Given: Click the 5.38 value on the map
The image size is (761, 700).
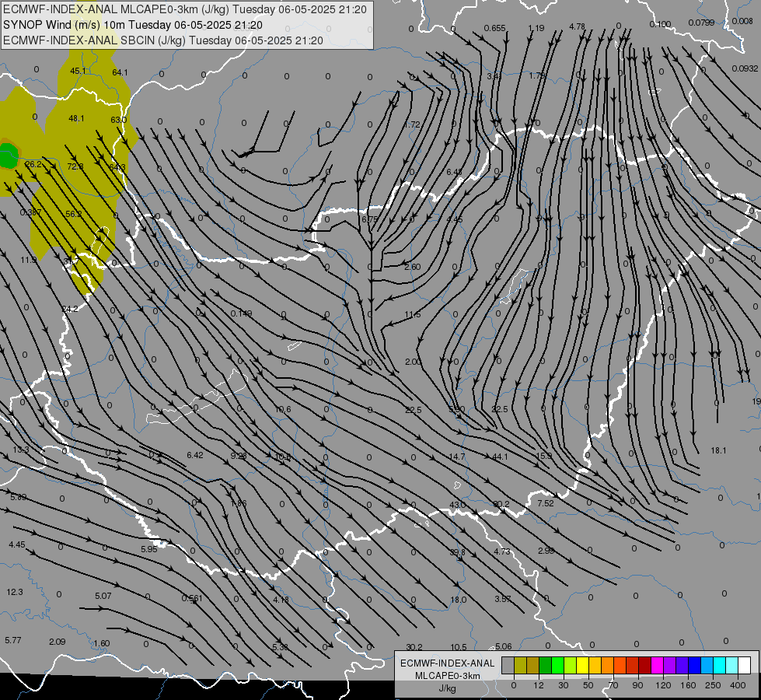Looking at the screenshot, I should tap(281, 647).
